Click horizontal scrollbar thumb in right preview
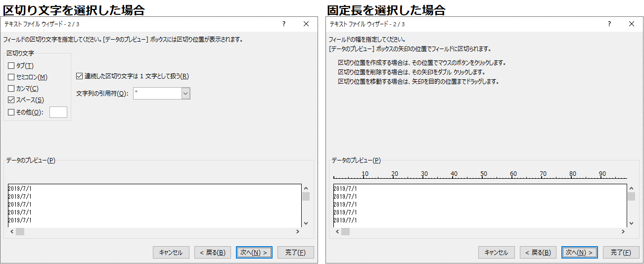Viewport: 644px width, 264px height. 345,231
